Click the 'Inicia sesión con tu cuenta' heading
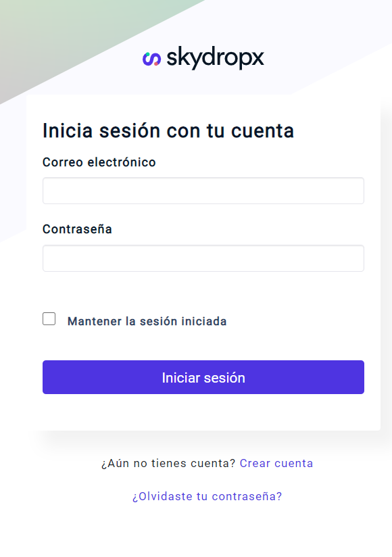Viewport: 392px width, 557px height. (169, 130)
